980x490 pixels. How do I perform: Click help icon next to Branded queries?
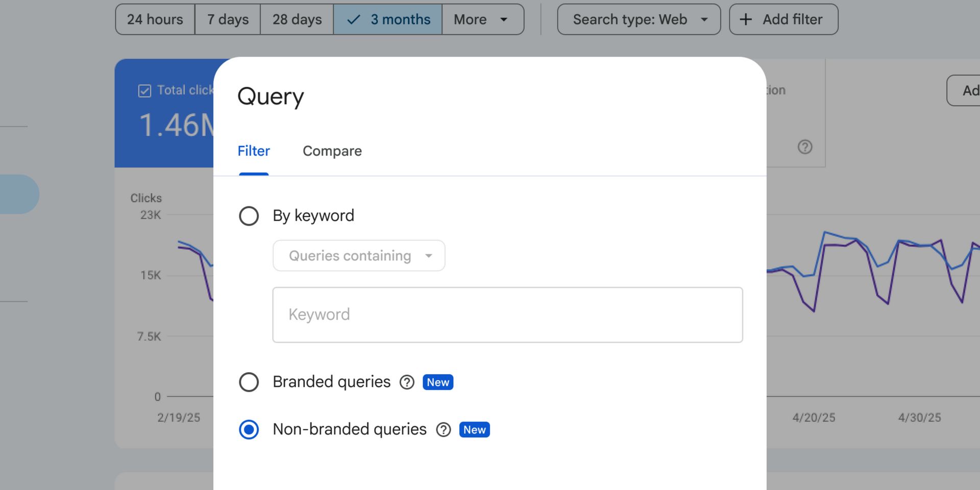coord(407,382)
